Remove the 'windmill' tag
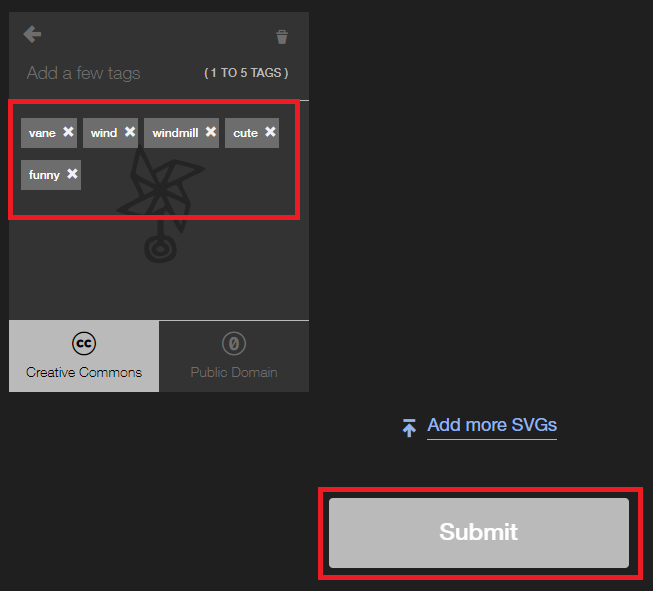 tap(211, 132)
